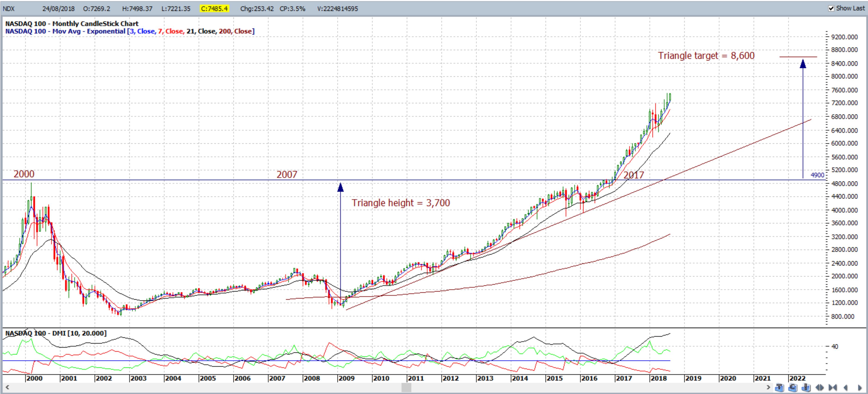This screenshot has width=868, height=394.
Task: Click the compress chart horizontally arrows icon
Action: pyautogui.click(x=833, y=388)
